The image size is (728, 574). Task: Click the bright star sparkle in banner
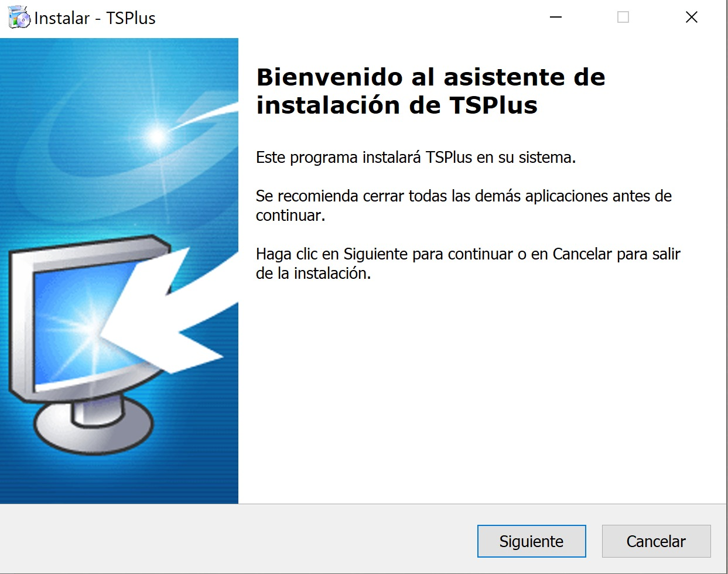click(156, 136)
